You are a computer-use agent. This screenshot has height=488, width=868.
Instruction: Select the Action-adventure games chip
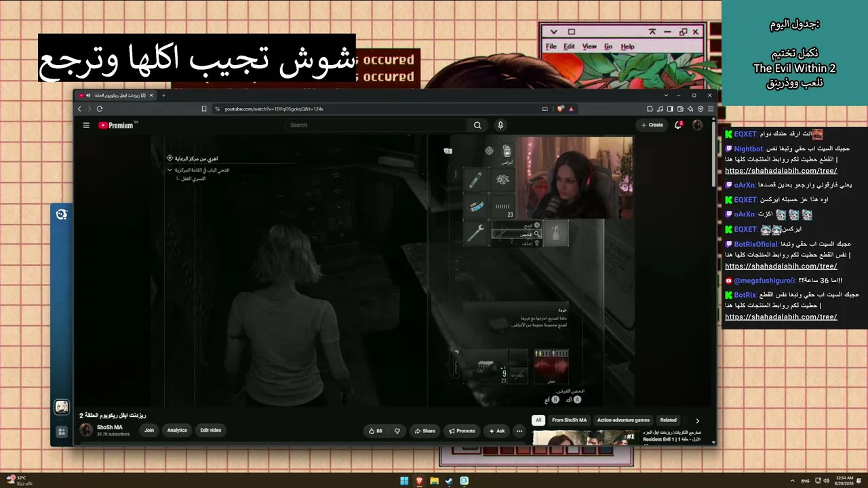click(x=623, y=420)
